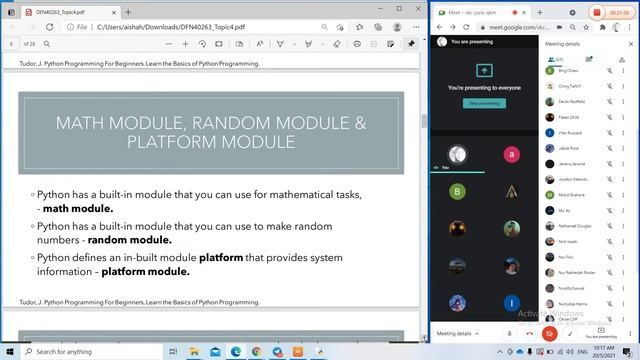Viewport: 640px width, 360px height.
Task: Click the PDF vertical scrollbar thumb
Action: 424,121
